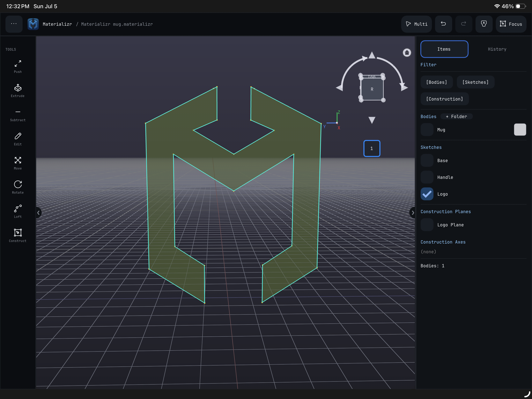Open the three-dot more menu
This screenshot has height=399, width=532.
click(14, 24)
